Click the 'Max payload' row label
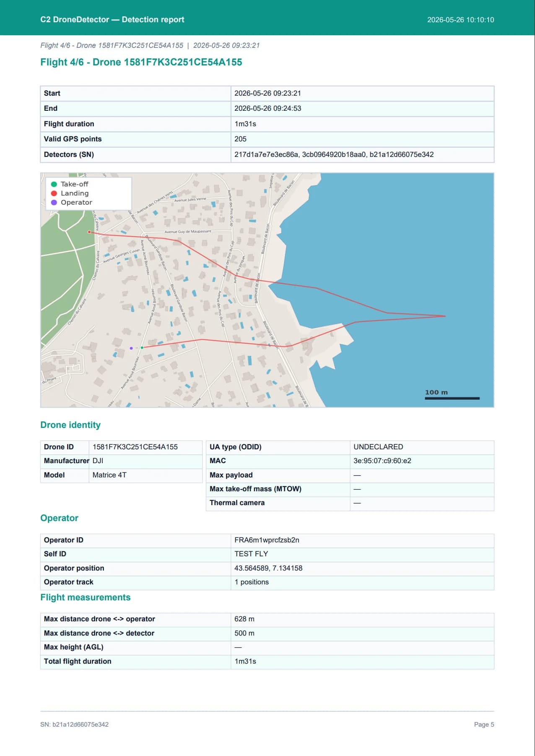 [x=231, y=475]
